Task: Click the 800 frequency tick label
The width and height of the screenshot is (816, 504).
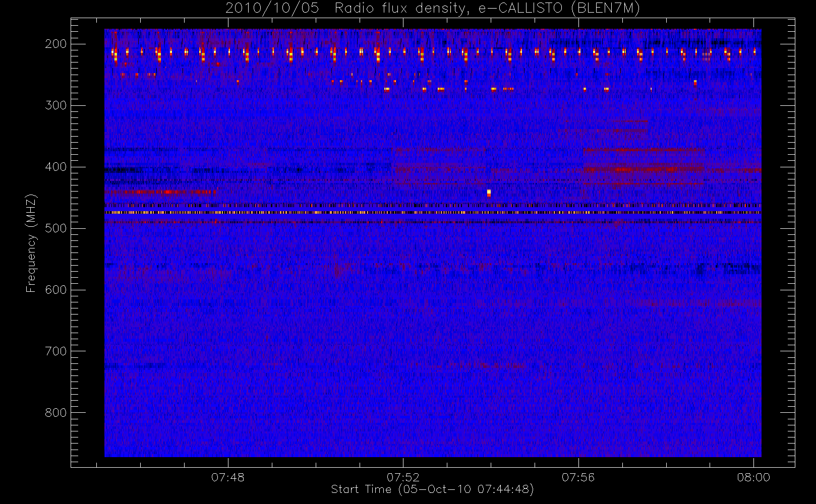Action: [56, 413]
